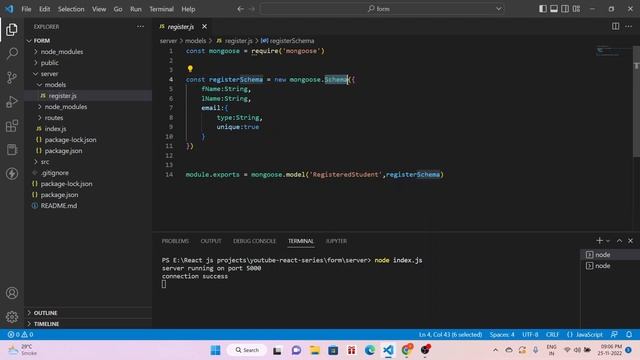Open the Thunder Client lightning icon
Image resolution: width=640 pixels, height=360 pixels.
(x=12, y=174)
